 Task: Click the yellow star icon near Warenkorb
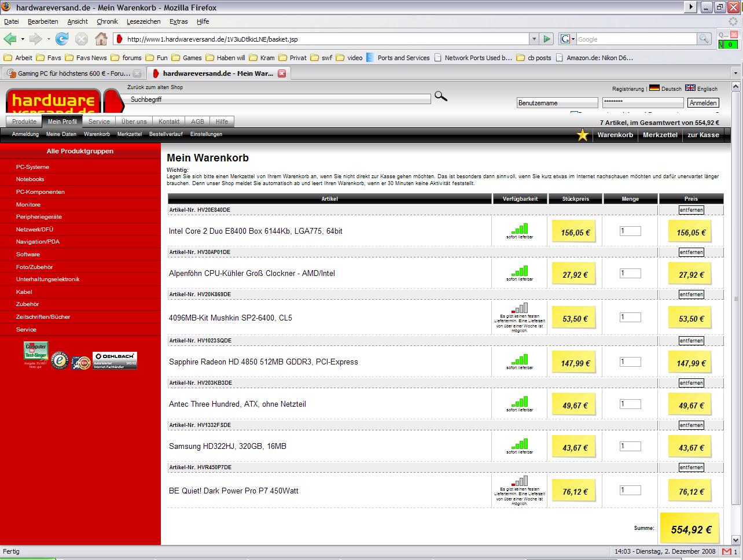[582, 135]
